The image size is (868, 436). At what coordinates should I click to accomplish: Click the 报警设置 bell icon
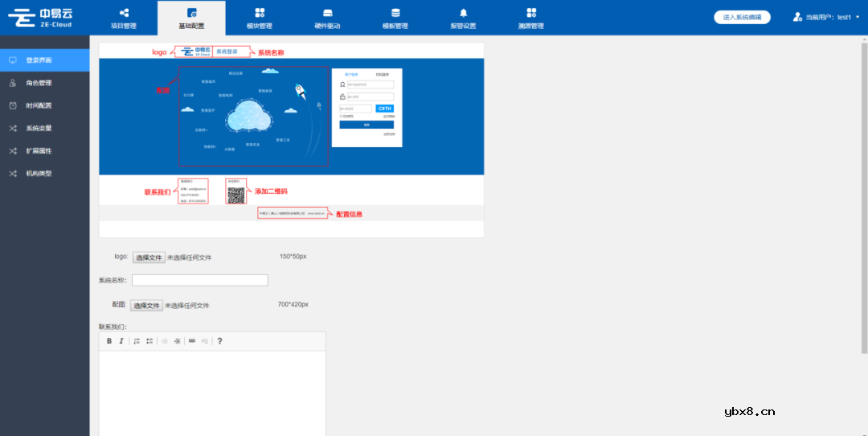[x=463, y=13]
